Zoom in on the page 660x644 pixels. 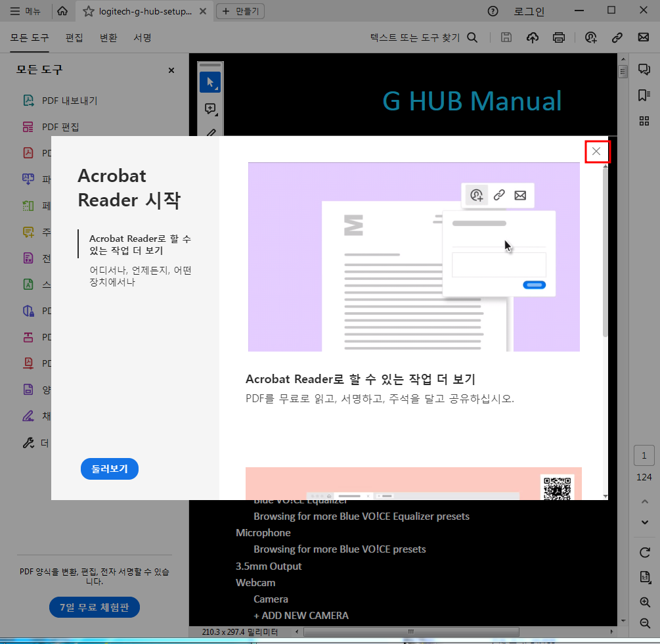pyautogui.click(x=644, y=602)
